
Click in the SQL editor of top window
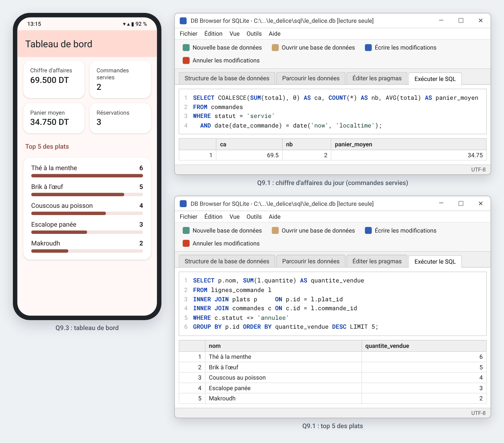(333, 112)
